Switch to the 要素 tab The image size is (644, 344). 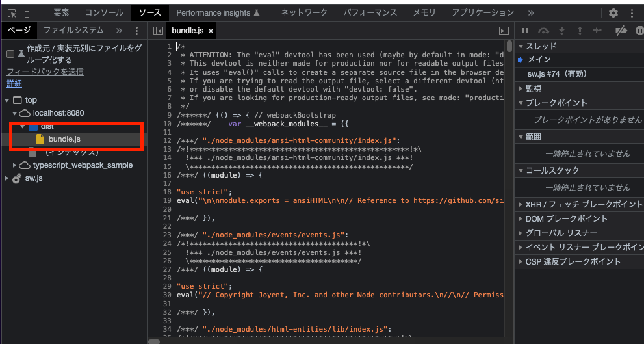click(x=61, y=13)
